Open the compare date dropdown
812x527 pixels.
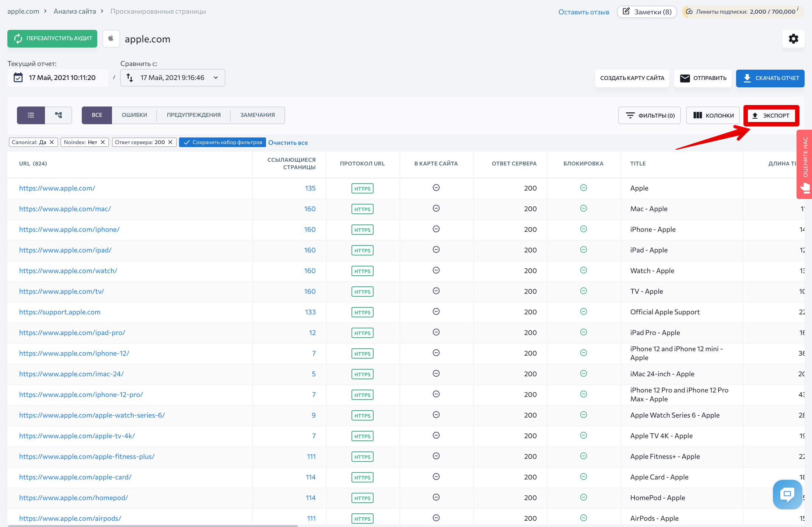pyautogui.click(x=173, y=78)
